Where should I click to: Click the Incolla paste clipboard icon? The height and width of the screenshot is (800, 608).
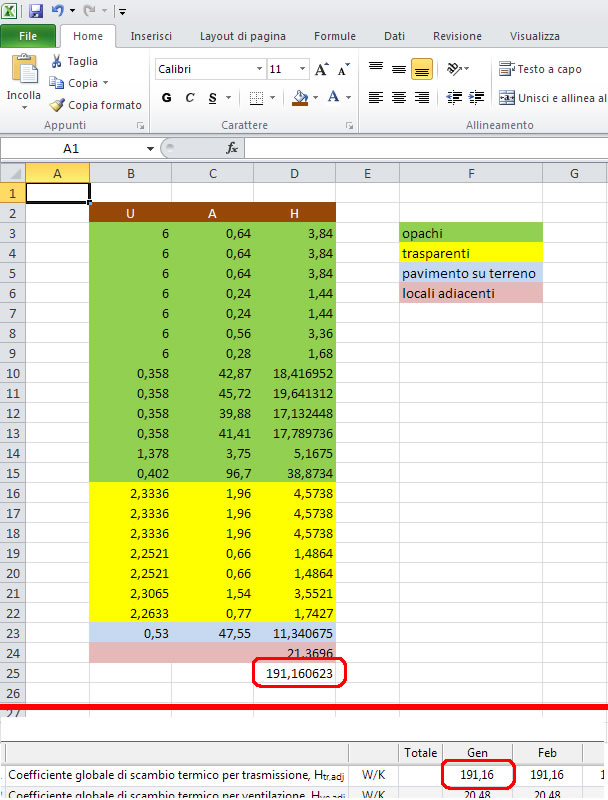coord(24,69)
